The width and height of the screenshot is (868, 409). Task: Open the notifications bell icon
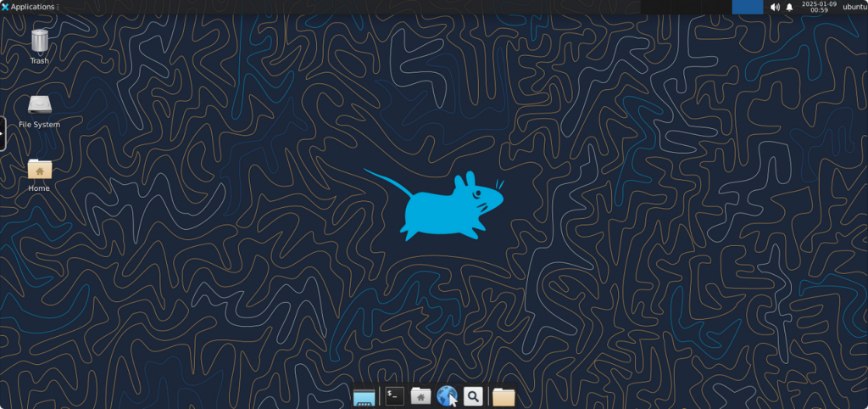pyautogui.click(x=789, y=7)
